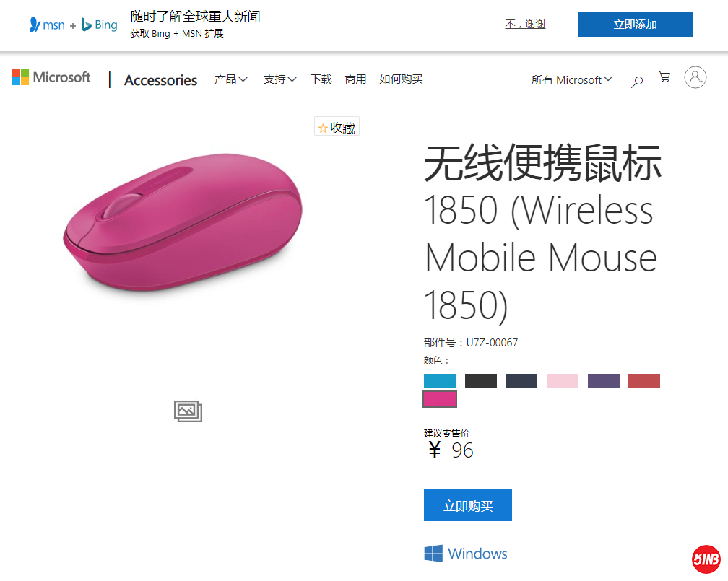The width and height of the screenshot is (728, 581).
Task: Open the 所有 Microsoft dropdown
Action: (571, 79)
